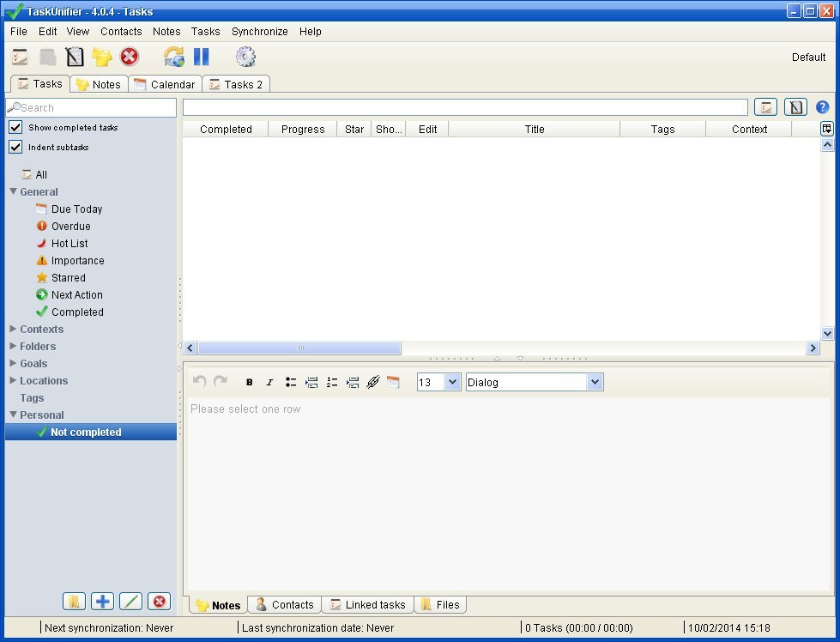The width and height of the screenshot is (840, 642).
Task: Toggle the Show completed tasks checkbox
Action: tap(15, 128)
